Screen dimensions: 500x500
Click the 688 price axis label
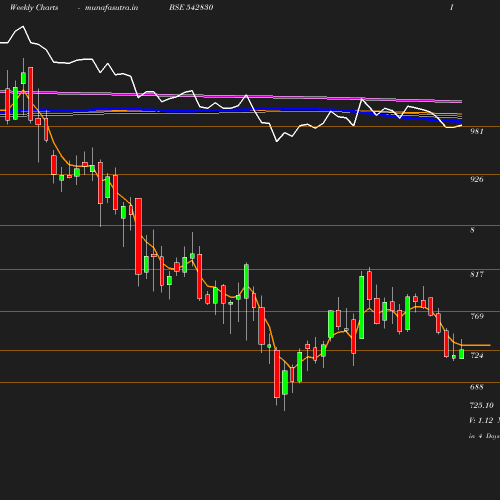[477, 387]
